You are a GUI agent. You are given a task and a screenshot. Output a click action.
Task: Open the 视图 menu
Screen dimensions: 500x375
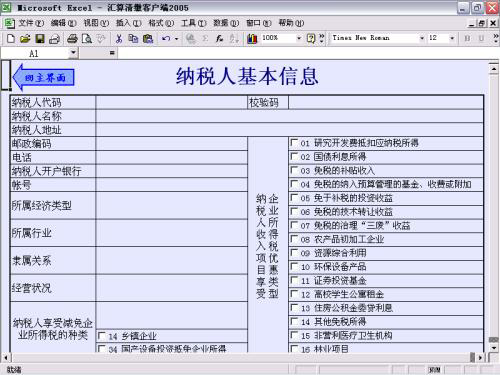tap(96, 23)
